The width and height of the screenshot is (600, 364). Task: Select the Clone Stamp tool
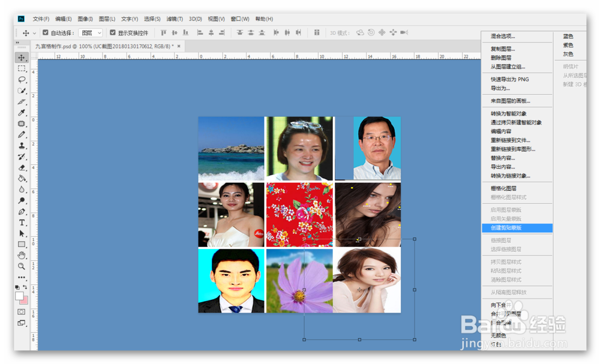pos(22,146)
